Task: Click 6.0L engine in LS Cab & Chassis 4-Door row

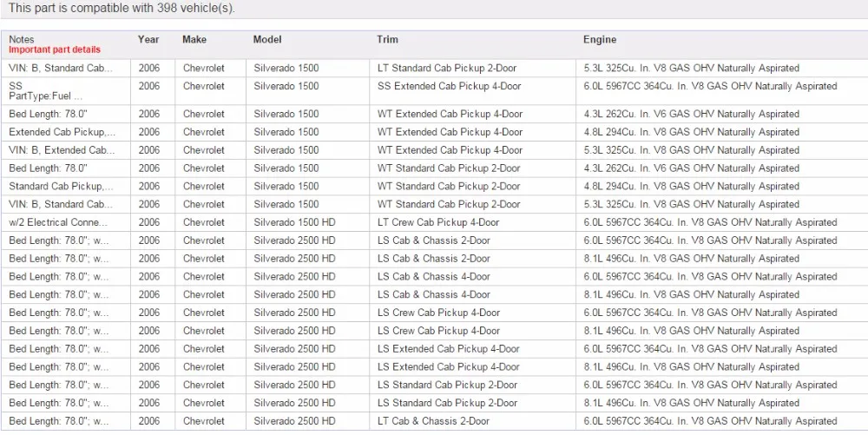Action: point(710,277)
